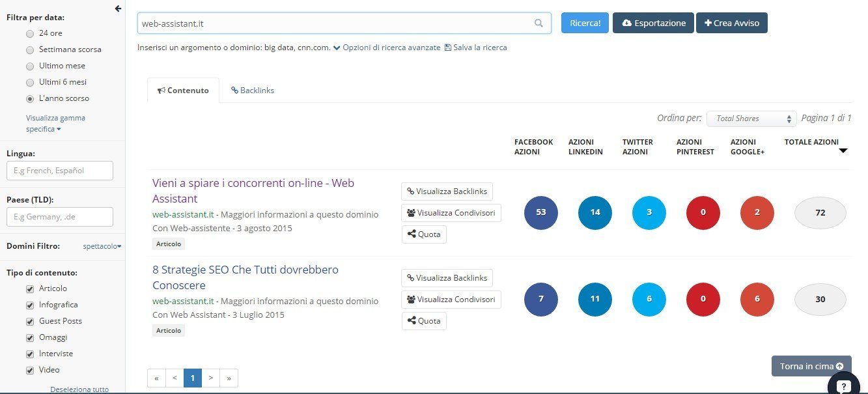Click LinkedIn shares circle showing 14
The width and height of the screenshot is (868, 394).
[595, 213]
